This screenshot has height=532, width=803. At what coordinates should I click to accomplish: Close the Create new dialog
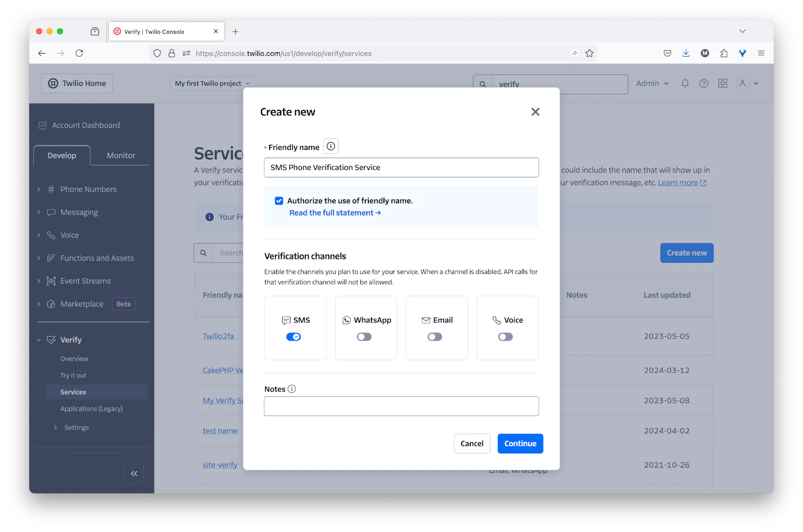click(536, 112)
